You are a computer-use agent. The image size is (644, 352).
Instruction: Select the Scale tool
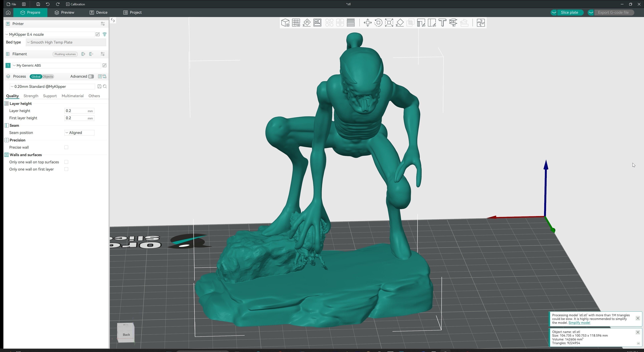389,23
